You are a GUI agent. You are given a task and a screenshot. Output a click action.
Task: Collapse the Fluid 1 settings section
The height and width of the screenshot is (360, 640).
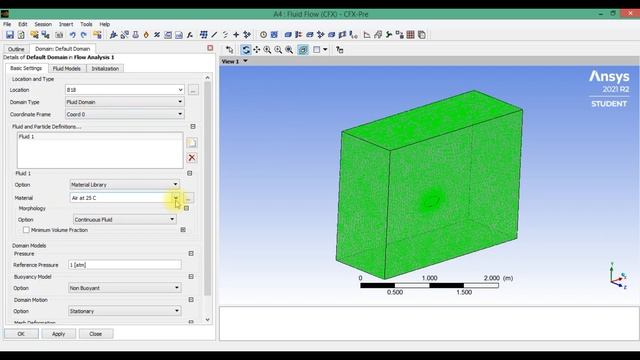(190, 173)
